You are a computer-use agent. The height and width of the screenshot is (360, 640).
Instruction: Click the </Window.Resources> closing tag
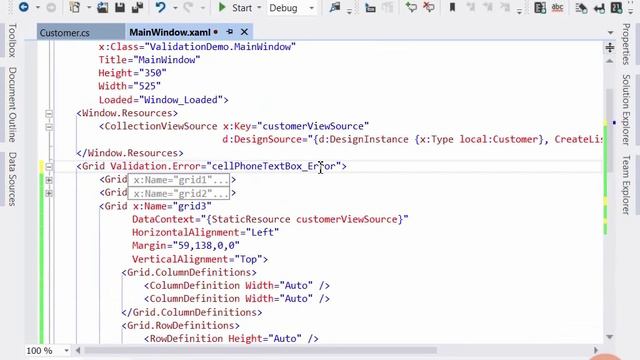tap(130, 153)
